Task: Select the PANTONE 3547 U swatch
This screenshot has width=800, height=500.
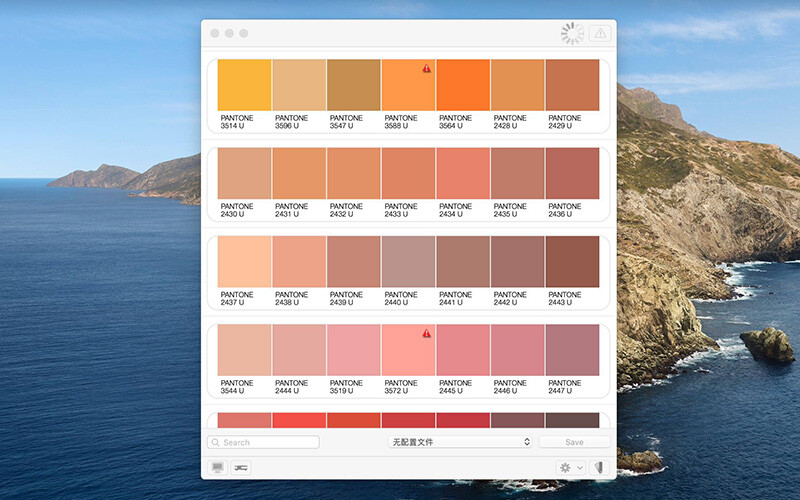Action: click(x=354, y=85)
